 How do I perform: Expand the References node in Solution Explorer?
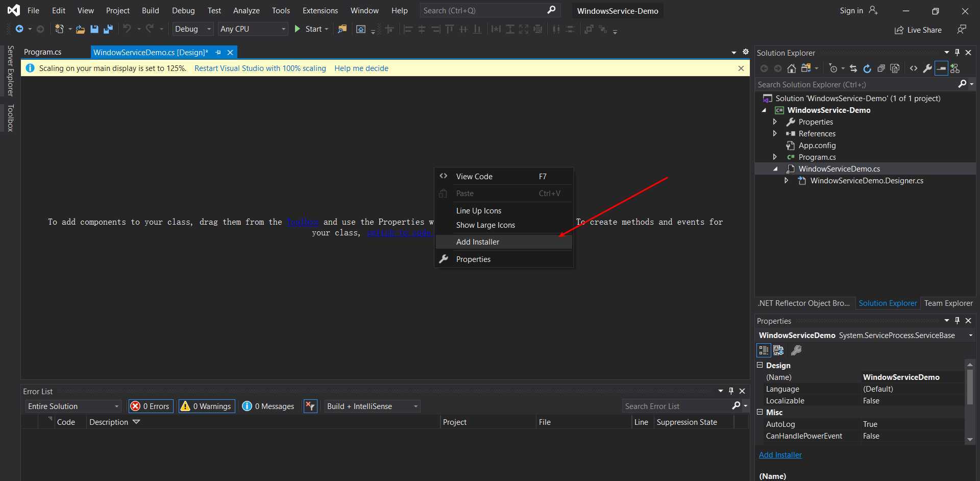[775, 134]
